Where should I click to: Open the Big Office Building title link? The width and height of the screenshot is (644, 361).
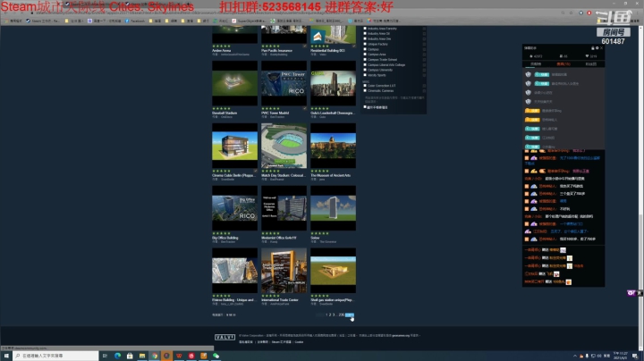225,238
